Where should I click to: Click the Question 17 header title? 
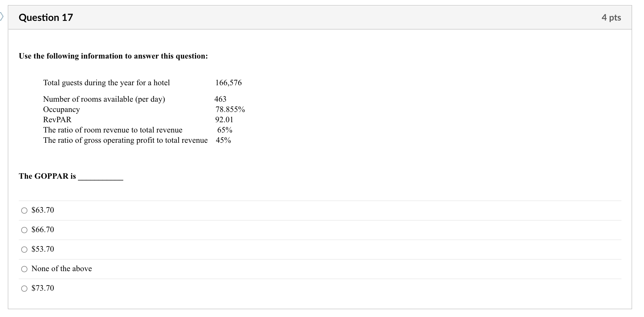click(x=46, y=17)
